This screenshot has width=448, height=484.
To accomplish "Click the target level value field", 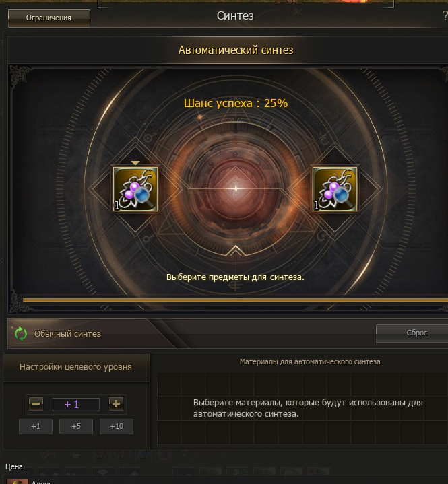I will click(76, 404).
